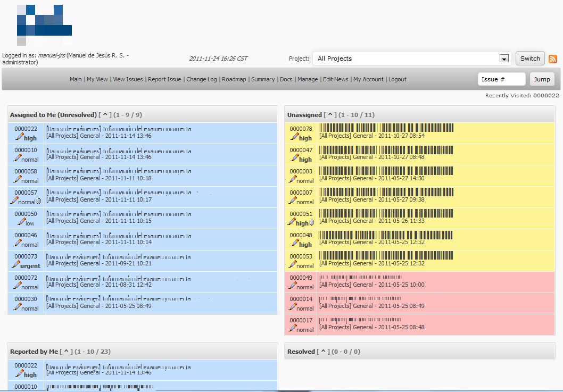This screenshot has width=563, height=392.
Task: Click edit pencil for issue 0000050
Action: 21,222
